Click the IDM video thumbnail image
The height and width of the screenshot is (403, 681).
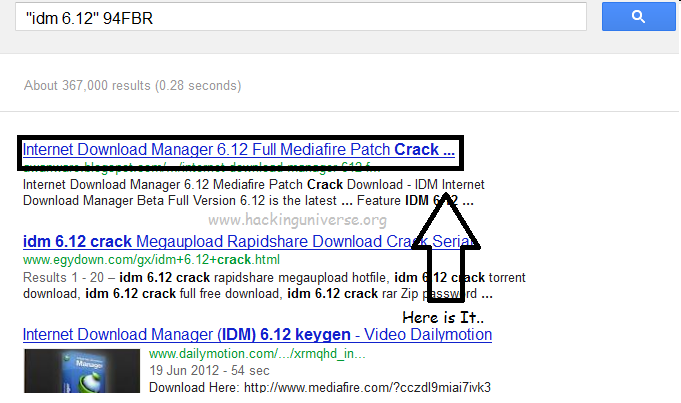pyautogui.click(x=82, y=371)
